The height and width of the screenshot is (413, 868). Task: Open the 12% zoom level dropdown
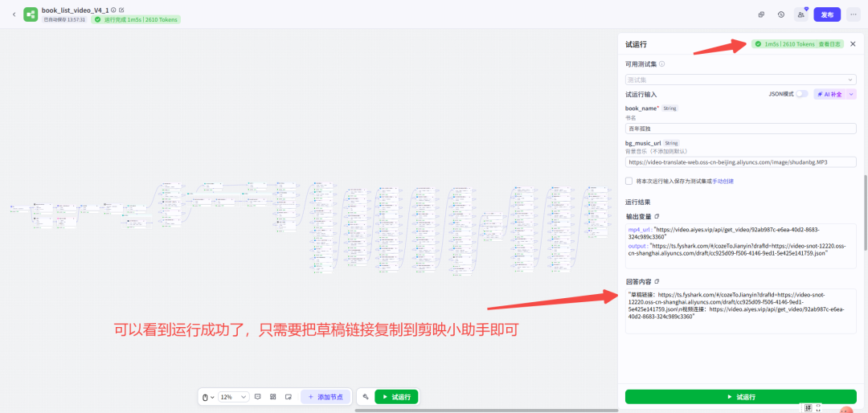[x=234, y=397]
